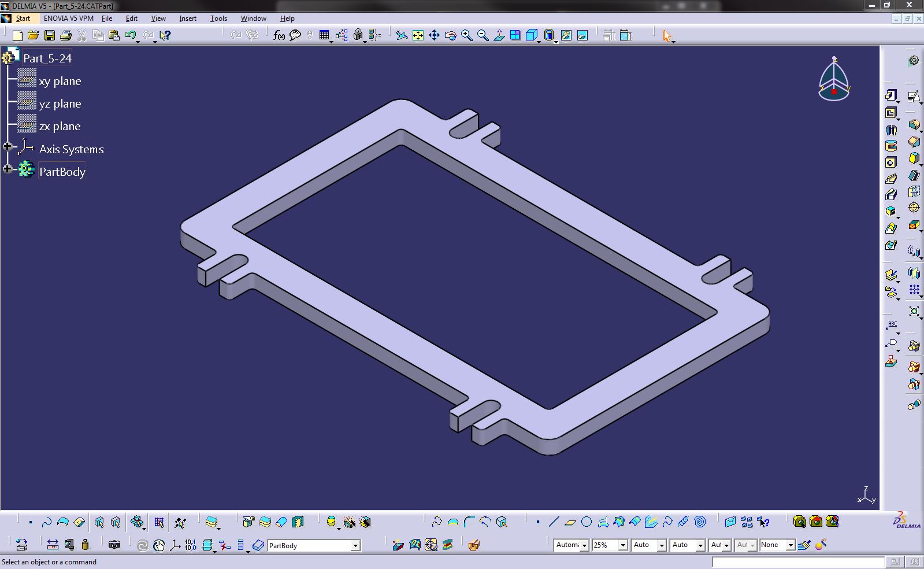Click the Sketcher icon on the right toolbar
Viewport: 924px width, 569px height.
pyautogui.click(x=913, y=96)
